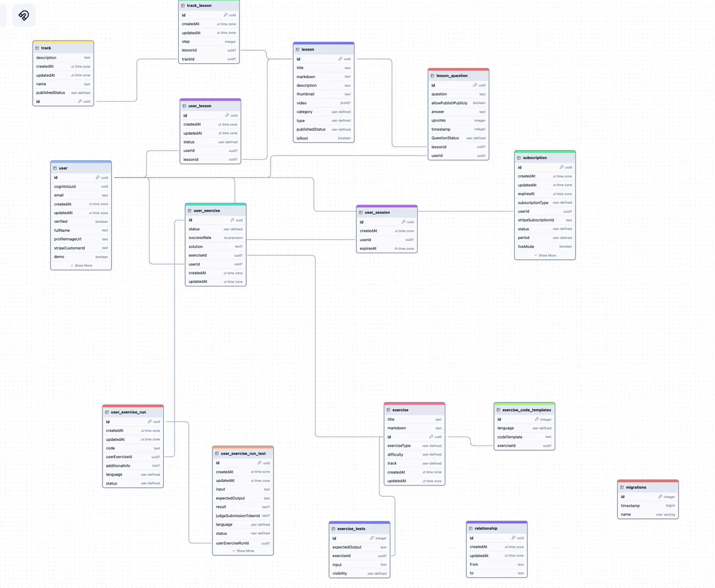Click the table icon in user_exercise header
The width and height of the screenshot is (715, 588).
point(189,210)
